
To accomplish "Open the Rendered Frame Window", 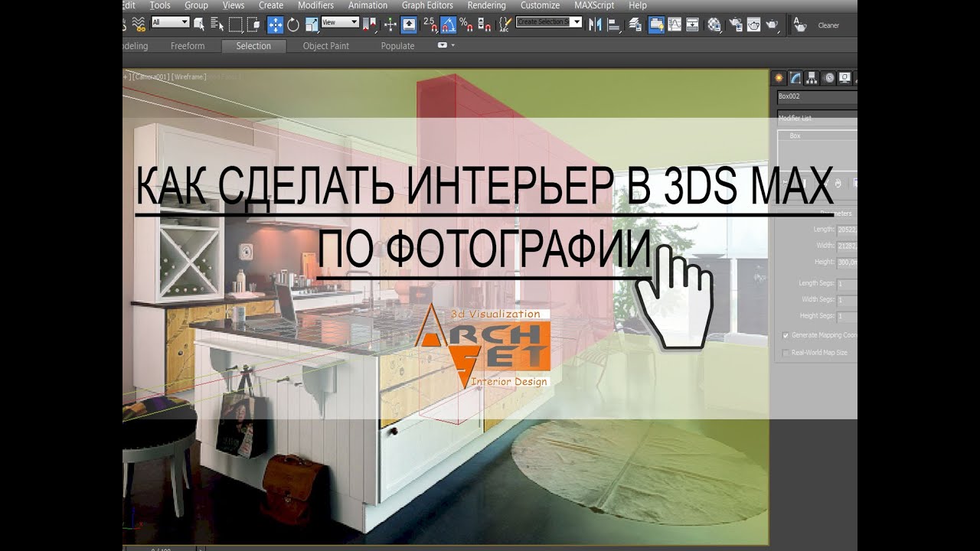I will (753, 24).
